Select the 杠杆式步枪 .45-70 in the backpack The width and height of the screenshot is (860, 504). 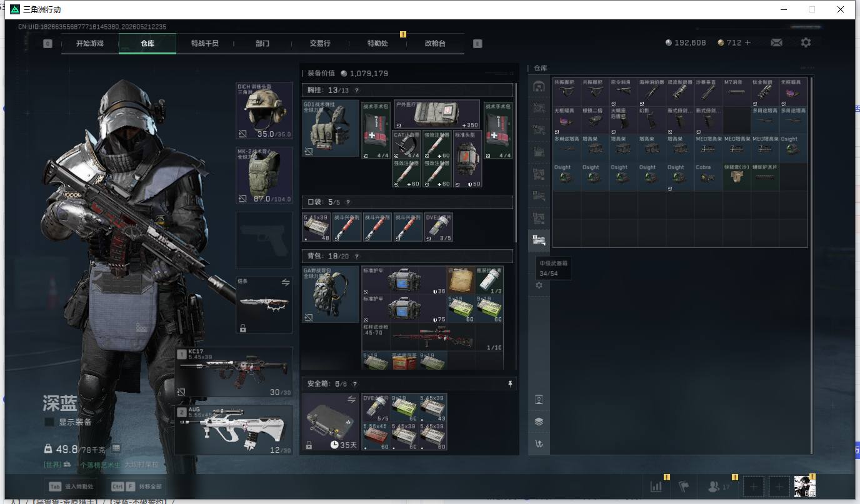click(x=432, y=337)
